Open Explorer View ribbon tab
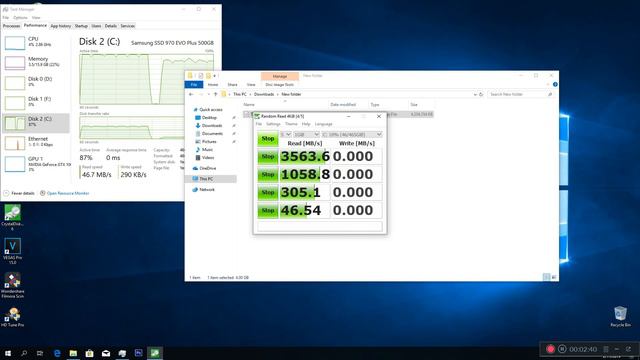The image size is (640, 360). 251,84
